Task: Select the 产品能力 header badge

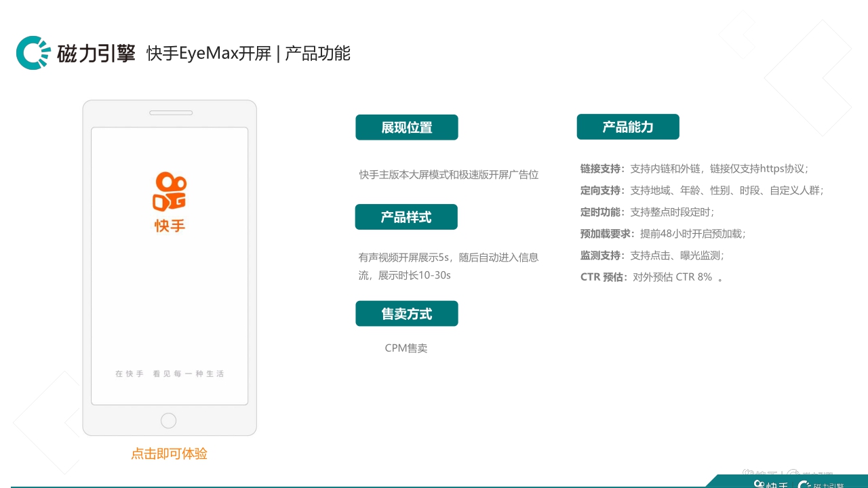Action: tap(628, 127)
